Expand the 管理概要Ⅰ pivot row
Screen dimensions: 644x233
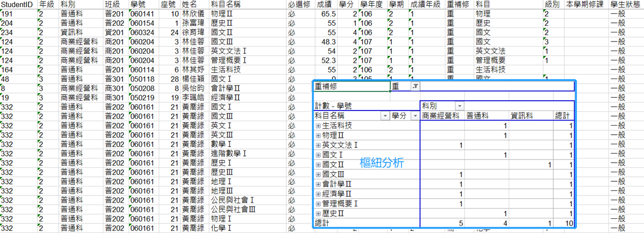(x=318, y=204)
